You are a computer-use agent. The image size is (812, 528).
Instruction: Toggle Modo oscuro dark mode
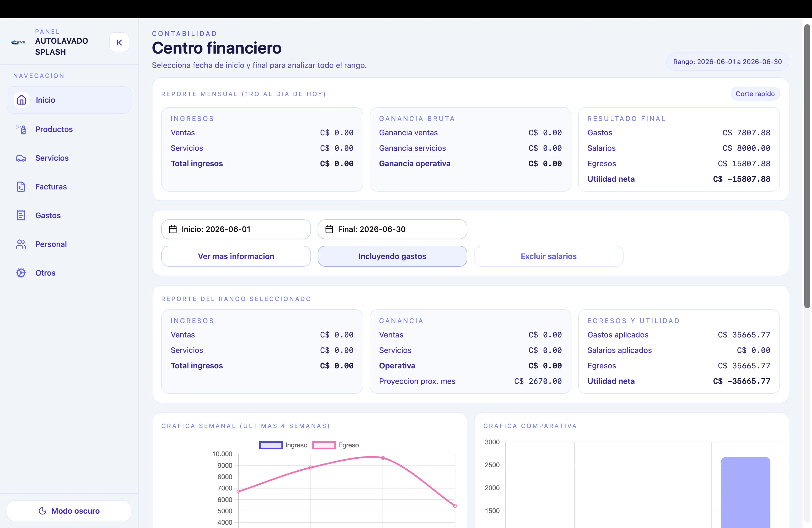click(x=69, y=511)
